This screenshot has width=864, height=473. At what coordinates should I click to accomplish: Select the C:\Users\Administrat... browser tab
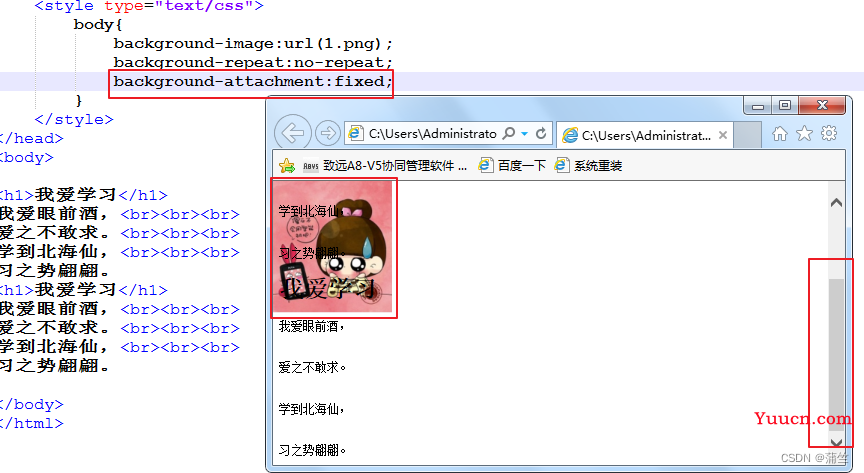[x=645, y=135]
